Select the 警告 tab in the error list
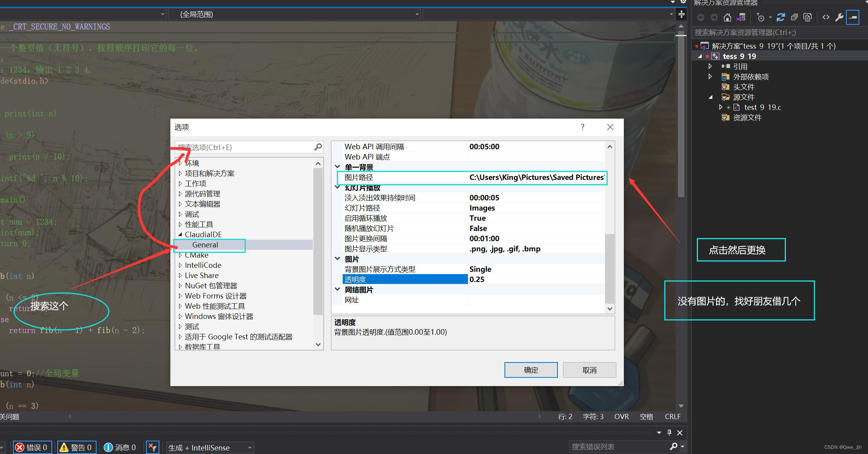 click(x=76, y=447)
